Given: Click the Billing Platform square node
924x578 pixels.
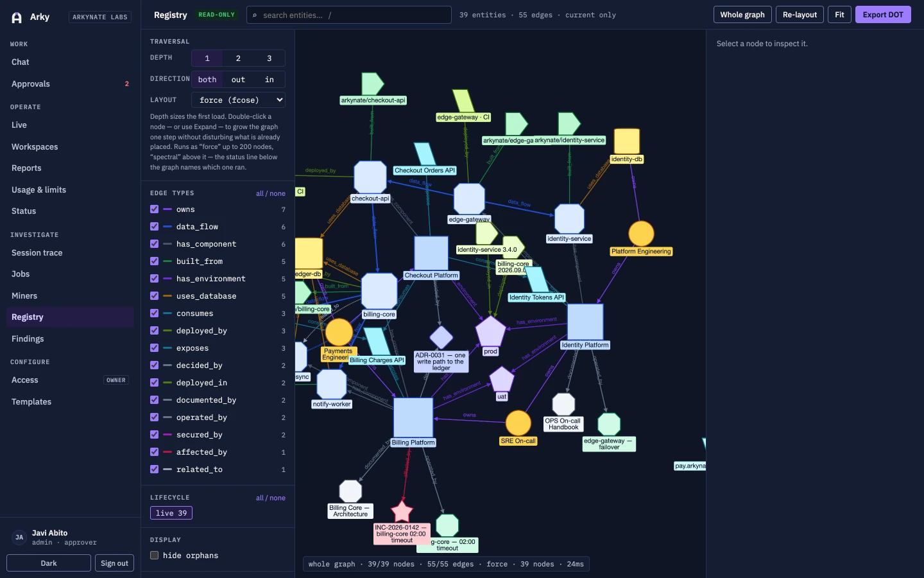Looking at the screenshot, I should [x=413, y=417].
